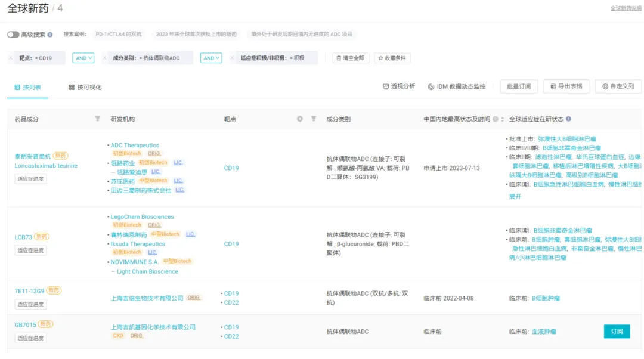
Task: Switch to the 按列表 list view tab
Action: tap(27, 87)
